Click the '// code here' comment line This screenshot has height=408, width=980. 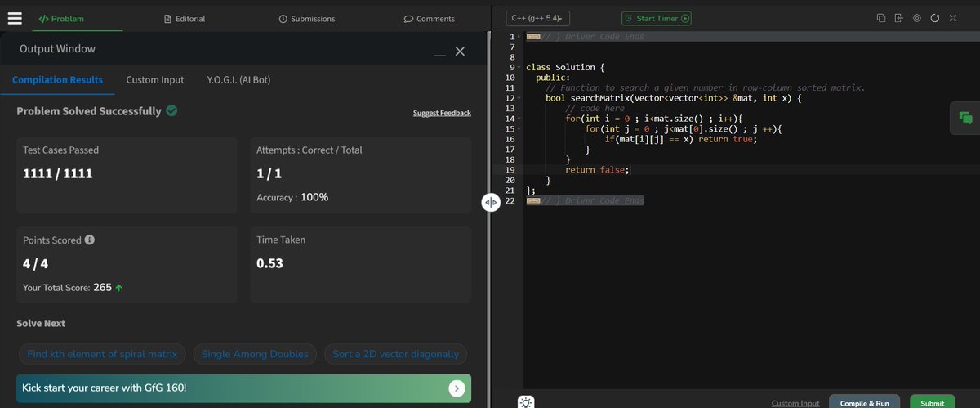(x=595, y=108)
